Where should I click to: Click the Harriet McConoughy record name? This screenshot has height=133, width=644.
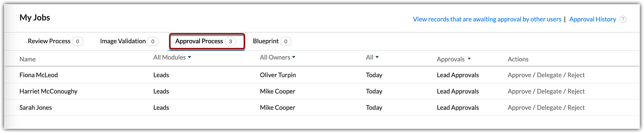[x=48, y=91]
